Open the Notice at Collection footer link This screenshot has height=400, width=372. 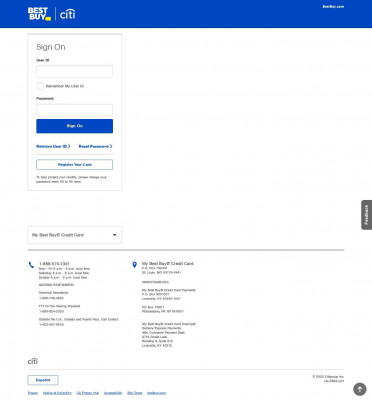57,393
